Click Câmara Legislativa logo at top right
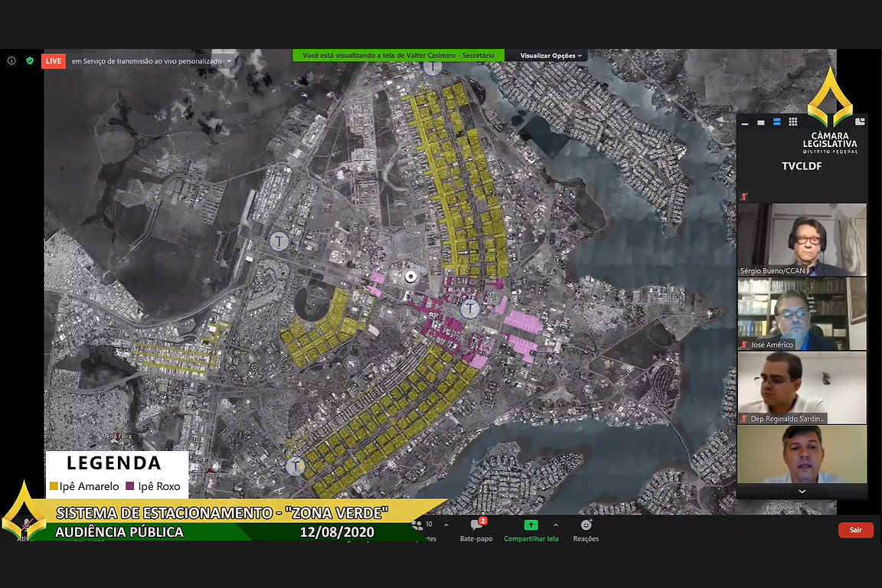Viewport: 882px width, 588px height. click(830, 109)
